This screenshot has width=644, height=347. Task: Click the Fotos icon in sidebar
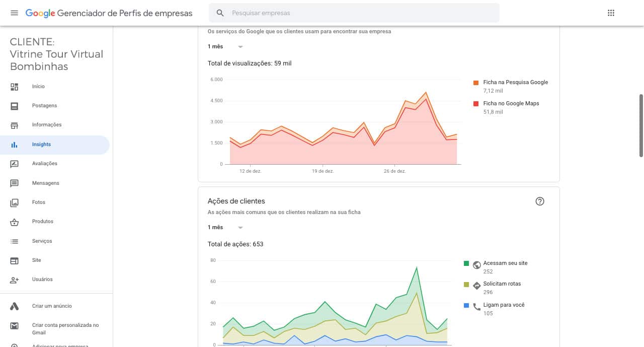pyautogui.click(x=14, y=202)
